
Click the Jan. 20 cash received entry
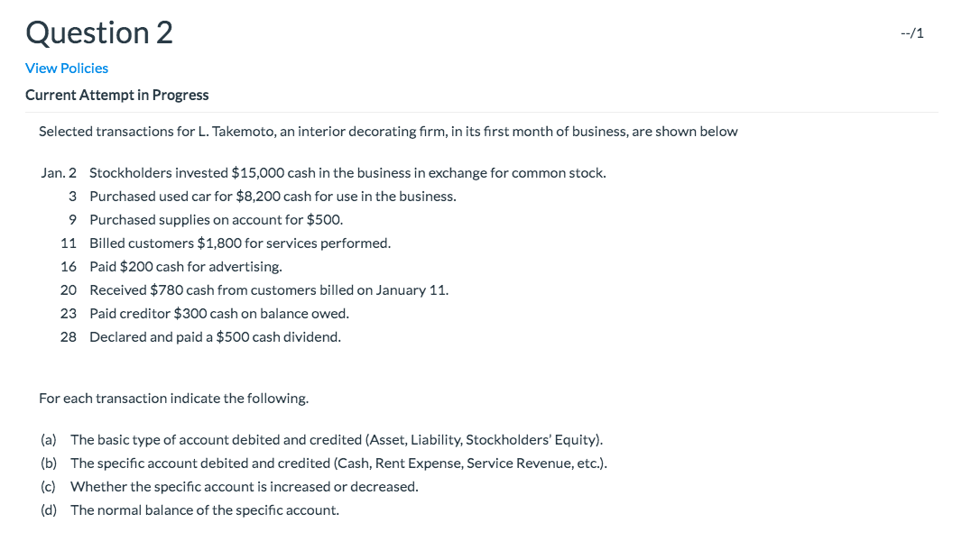click(x=268, y=289)
